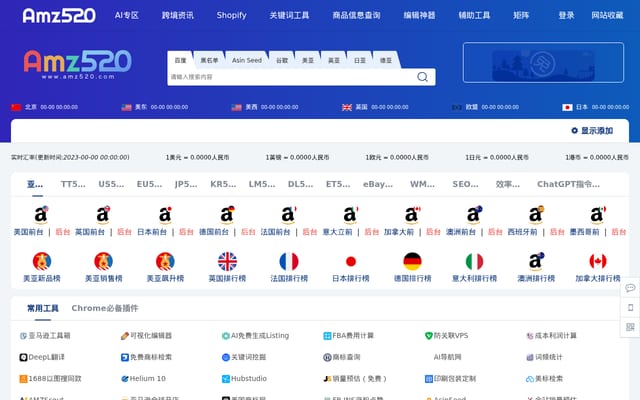Open the 亚马逊工具箱 link
640x400 pixels.
(45, 336)
